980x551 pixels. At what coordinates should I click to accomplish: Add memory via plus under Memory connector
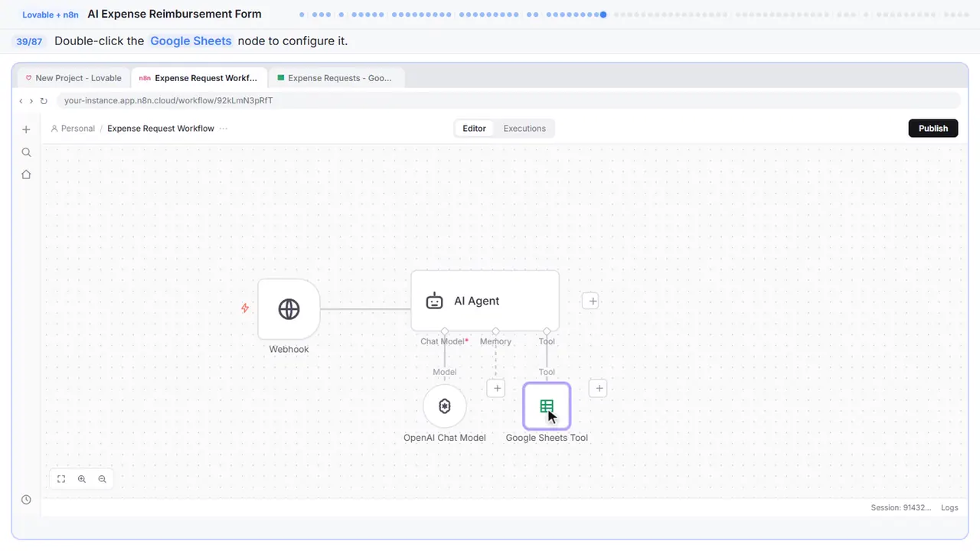tap(497, 389)
